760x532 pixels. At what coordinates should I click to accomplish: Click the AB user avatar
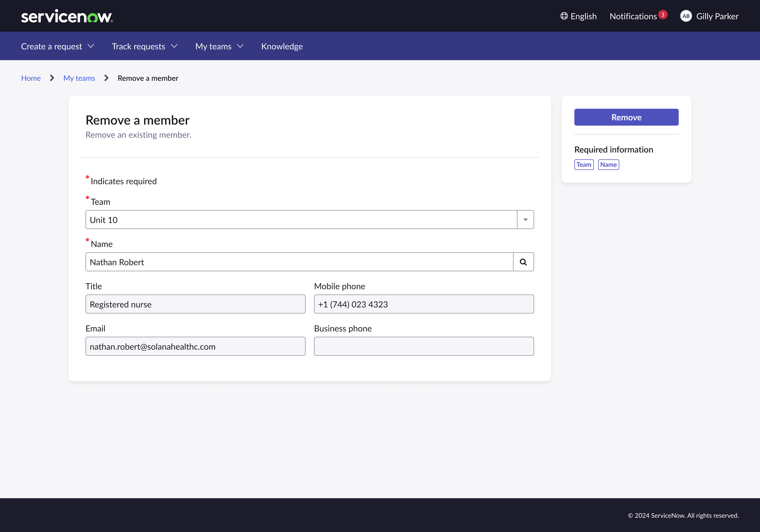point(686,16)
